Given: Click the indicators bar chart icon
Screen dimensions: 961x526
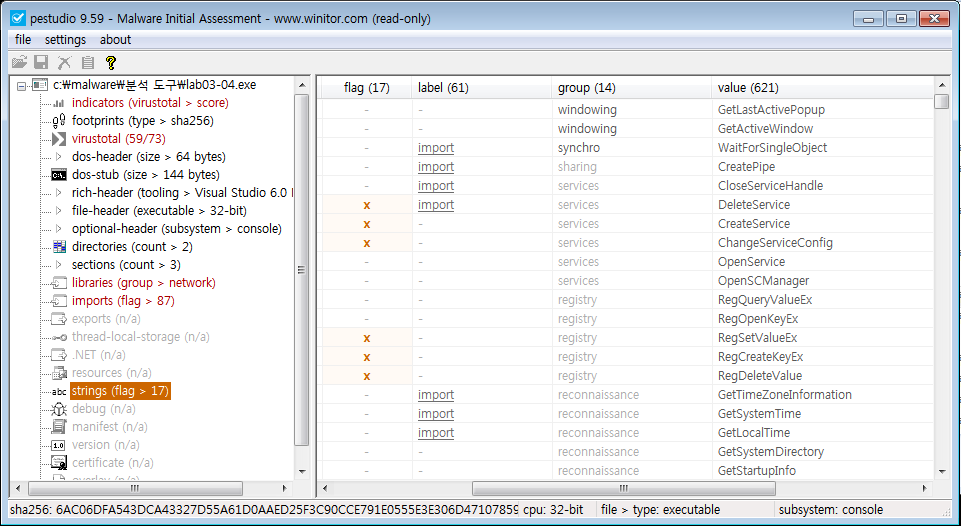Looking at the screenshot, I should [x=59, y=103].
